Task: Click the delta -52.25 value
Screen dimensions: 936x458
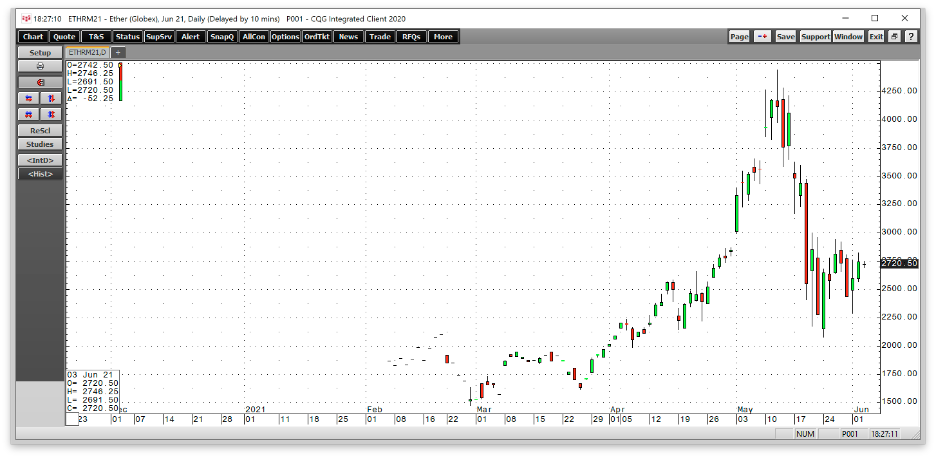Action: pos(90,99)
